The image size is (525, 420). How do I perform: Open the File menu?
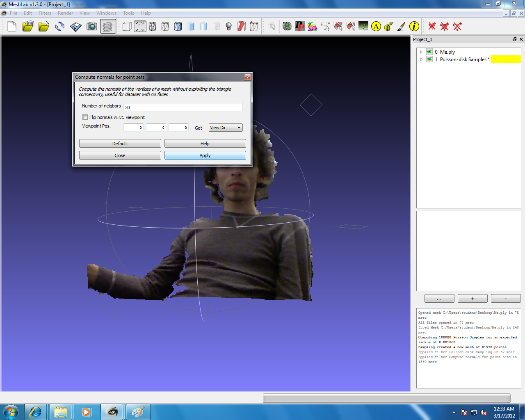click(14, 13)
